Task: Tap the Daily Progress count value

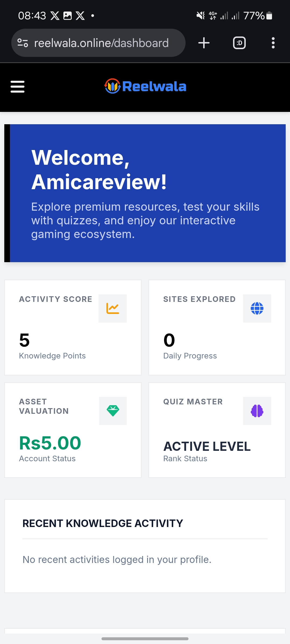Action: [169, 340]
